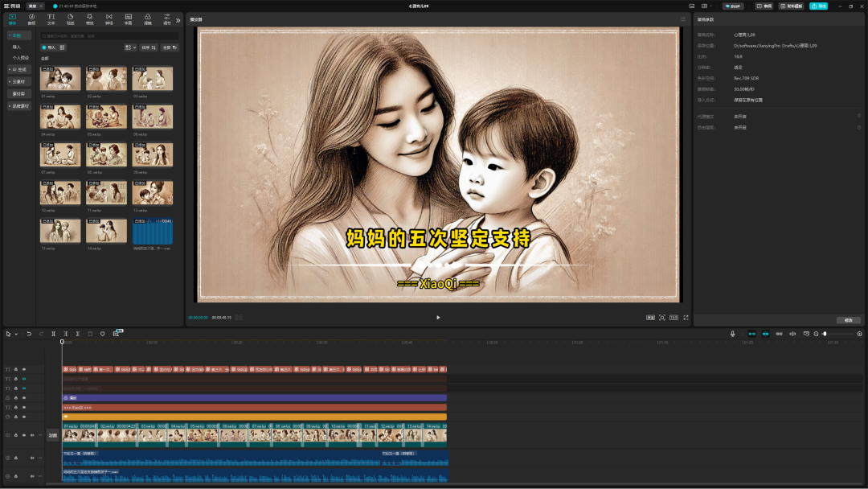This screenshot has width=868, height=489.
Task: Open the 排序 sort options
Action: [x=149, y=47]
